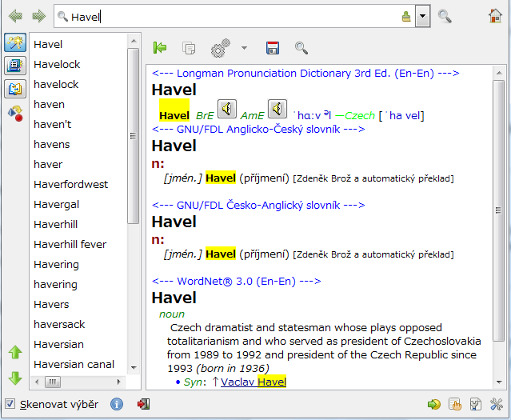Click the shapes with red dot sidebar icon
The image size is (511, 420).
tap(15, 114)
